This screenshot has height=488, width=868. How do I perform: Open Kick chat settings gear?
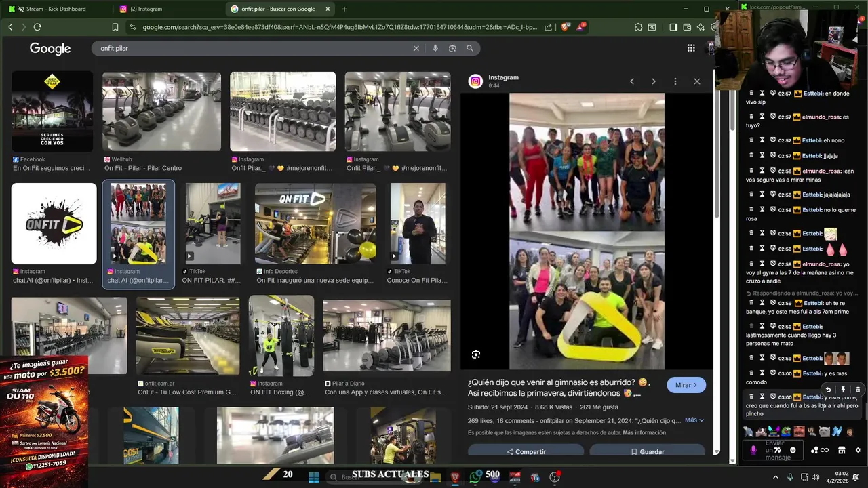[x=858, y=450]
